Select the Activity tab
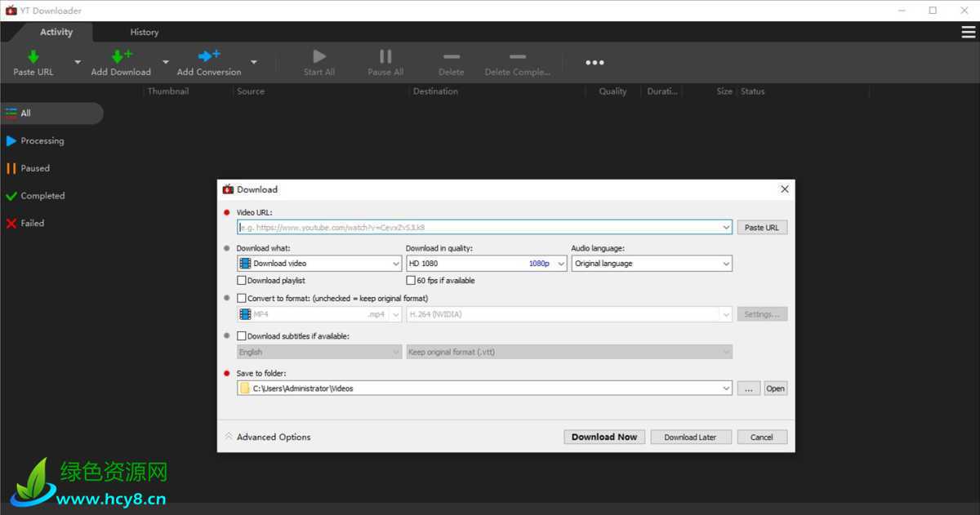The width and height of the screenshot is (980, 515). point(56,32)
